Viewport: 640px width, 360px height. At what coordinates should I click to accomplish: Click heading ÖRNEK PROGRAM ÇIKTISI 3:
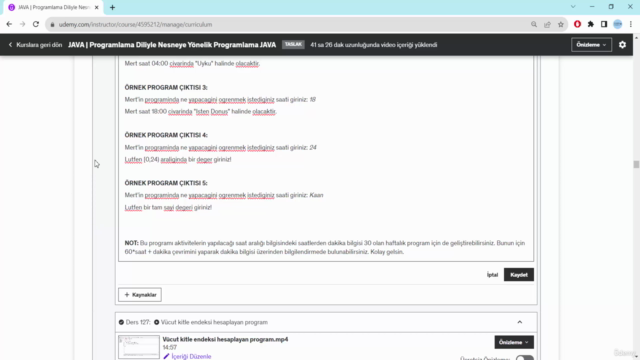click(x=166, y=87)
